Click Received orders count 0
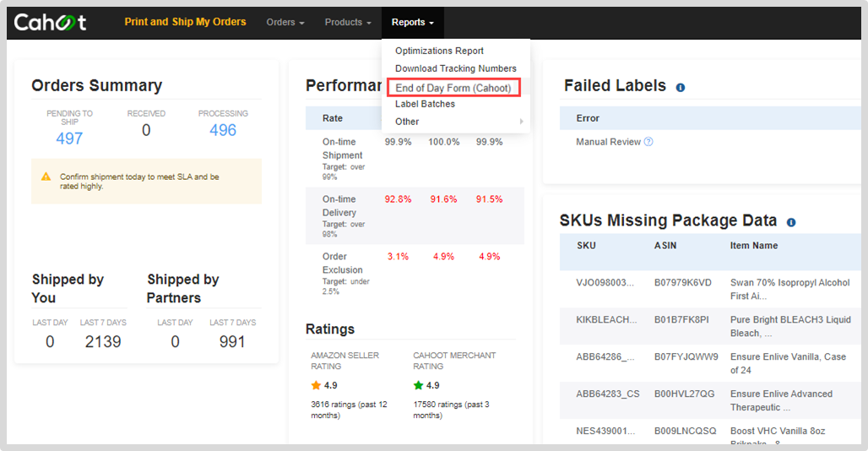Image resolution: width=868 pixels, height=451 pixels. pyautogui.click(x=146, y=130)
